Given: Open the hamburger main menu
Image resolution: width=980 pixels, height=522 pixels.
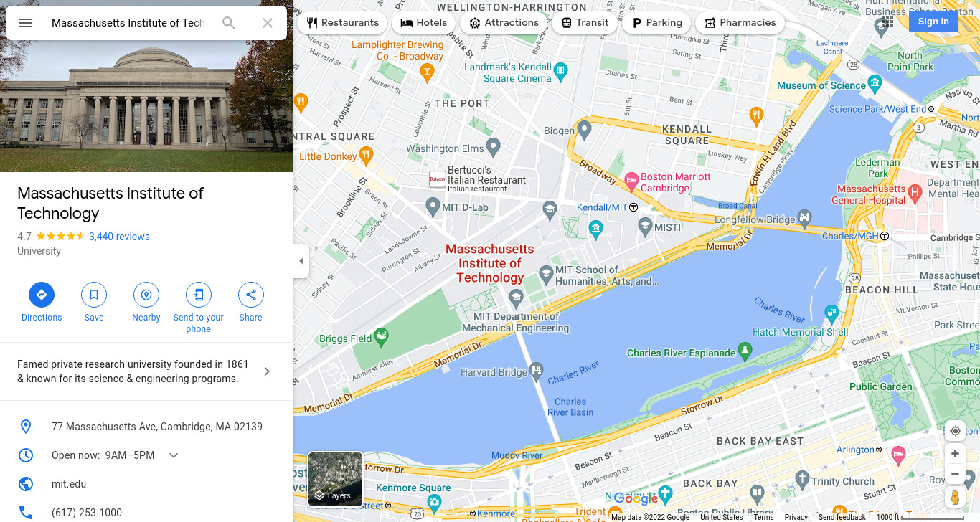Looking at the screenshot, I should click(x=26, y=23).
